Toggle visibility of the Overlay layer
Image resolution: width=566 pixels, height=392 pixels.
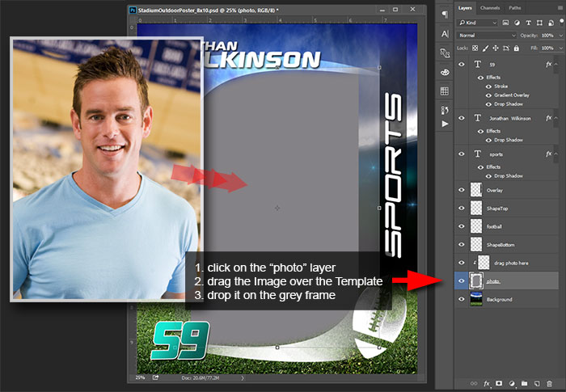pos(462,190)
